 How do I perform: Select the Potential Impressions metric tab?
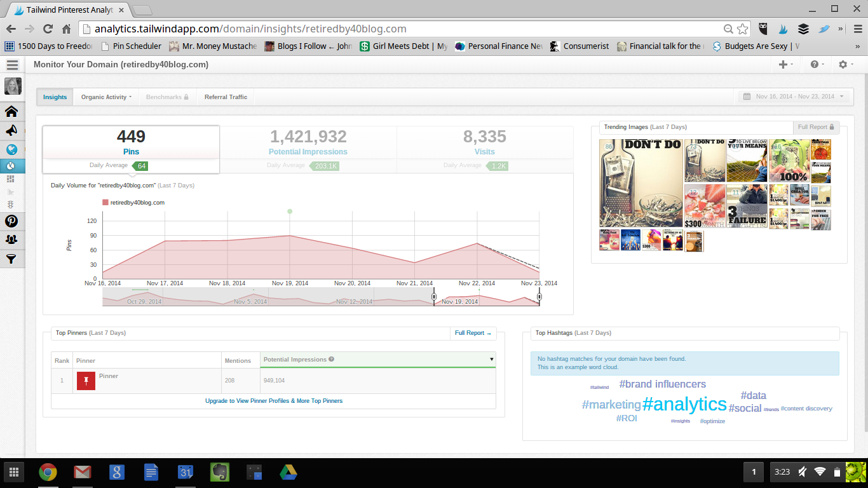pyautogui.click(x=308, y=149)
